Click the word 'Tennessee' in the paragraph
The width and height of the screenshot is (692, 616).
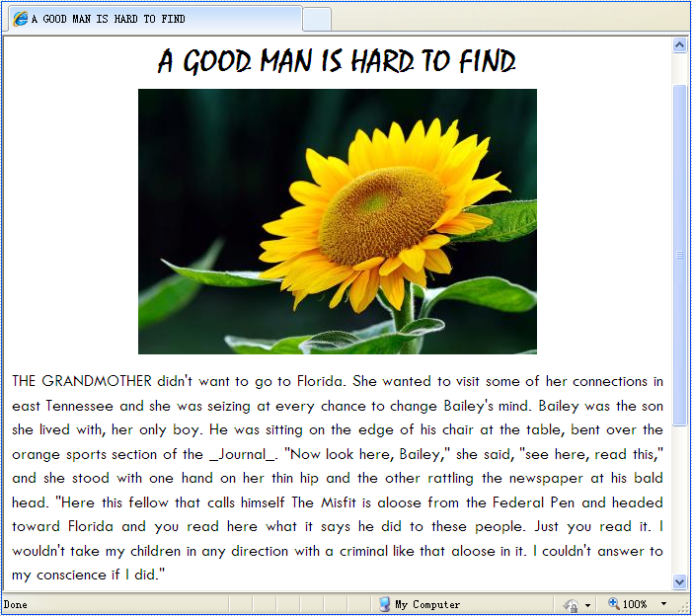point(79,406)
